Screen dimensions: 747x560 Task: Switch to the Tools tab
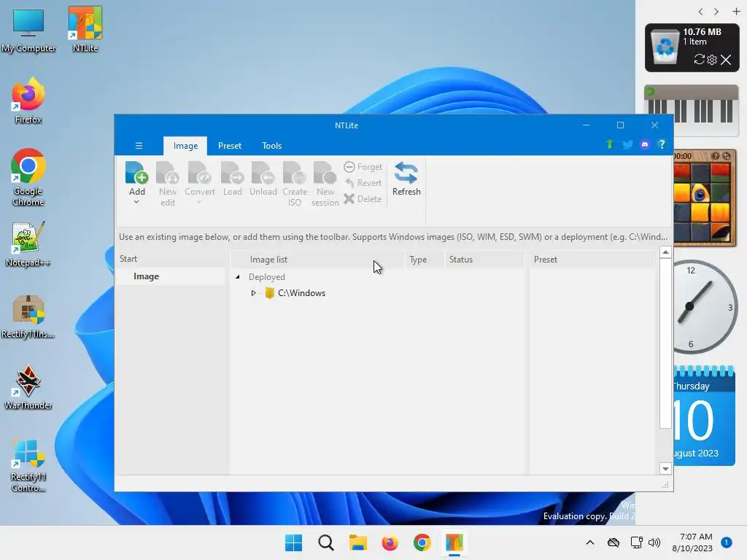pos(271,146)
